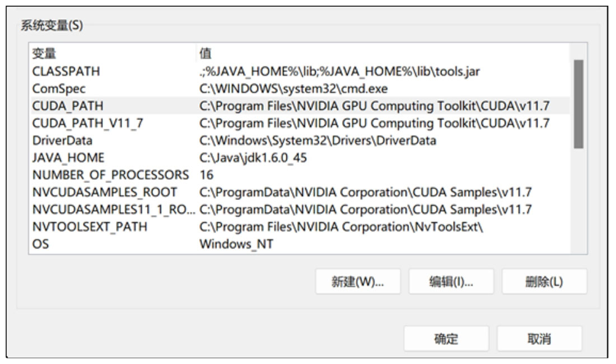
Task: Click the value C:\Windows\System32\Drivers\DriverData
Action: (x=318, y=141)
